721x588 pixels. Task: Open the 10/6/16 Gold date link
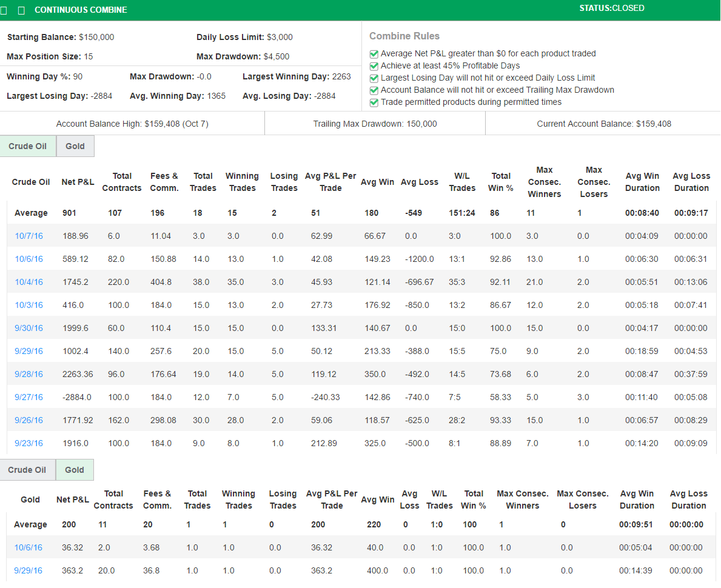coord(29,547)
